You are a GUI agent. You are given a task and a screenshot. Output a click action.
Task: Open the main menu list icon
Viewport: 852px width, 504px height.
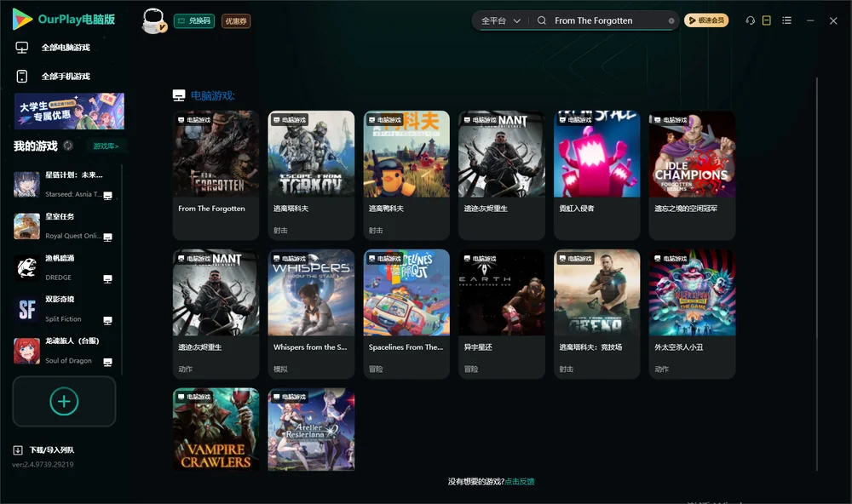[786, 20]
